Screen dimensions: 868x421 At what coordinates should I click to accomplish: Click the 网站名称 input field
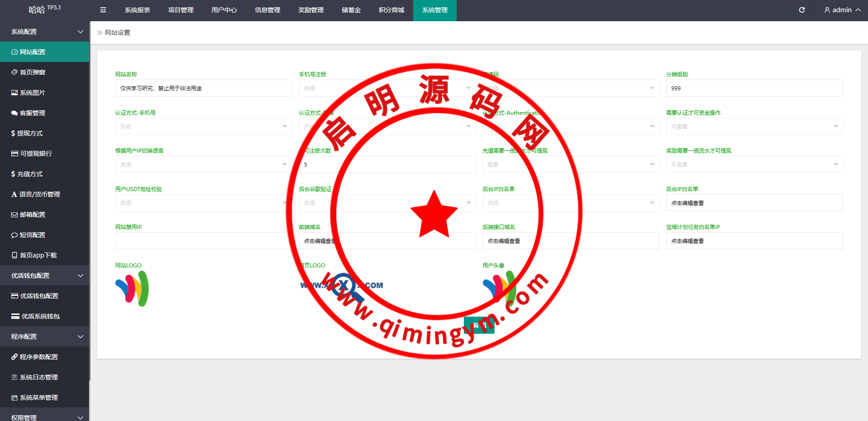[x=203, y=88]
